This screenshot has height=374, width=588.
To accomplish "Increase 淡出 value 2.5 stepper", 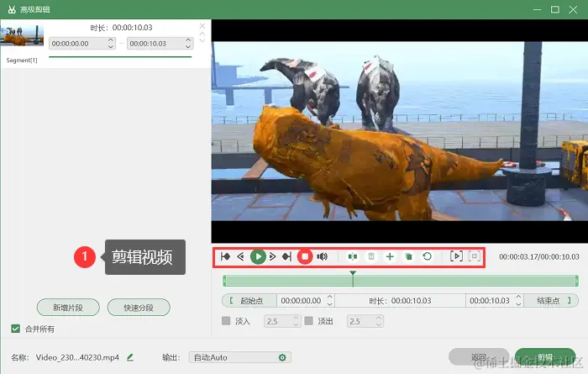I will coord(379,318).
